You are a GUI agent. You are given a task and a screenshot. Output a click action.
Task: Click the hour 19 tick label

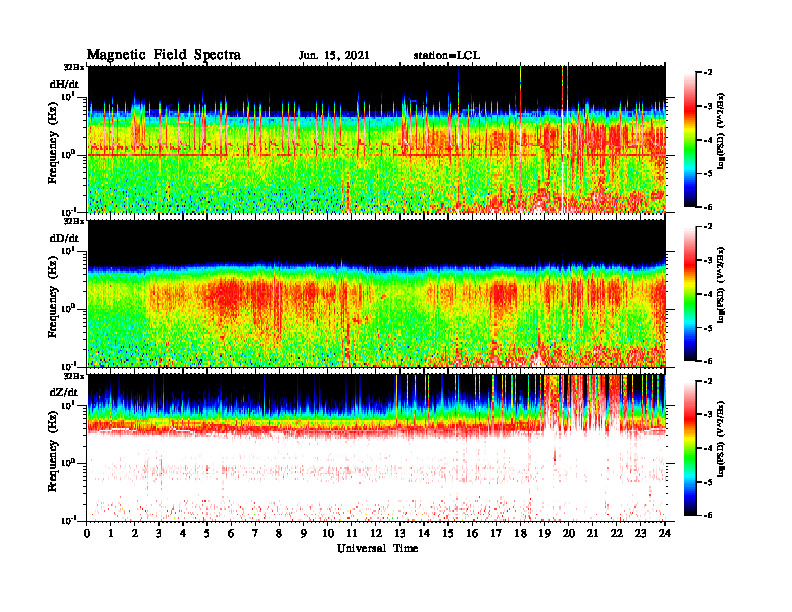point(544,533)
